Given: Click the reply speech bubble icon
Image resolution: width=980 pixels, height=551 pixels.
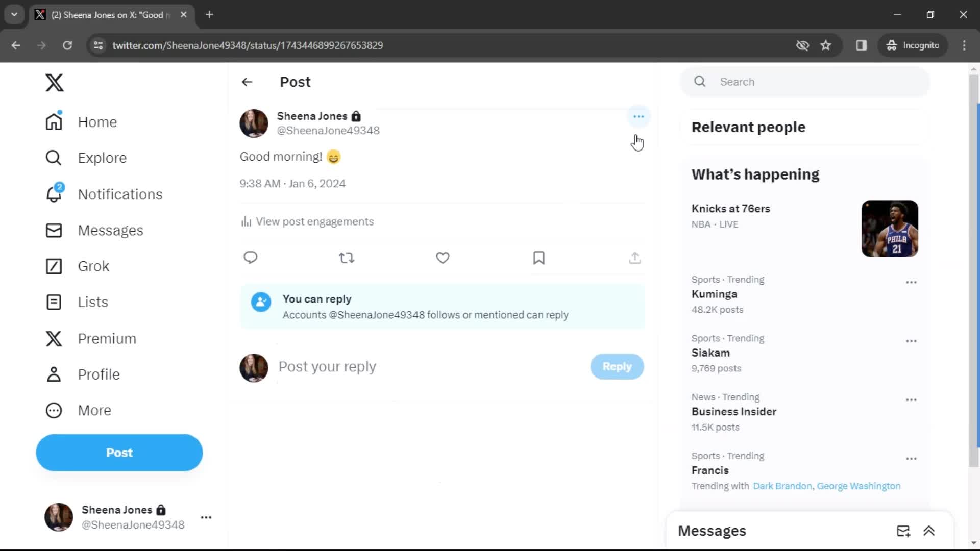Looking at the screenshot, I should [250, 258].
